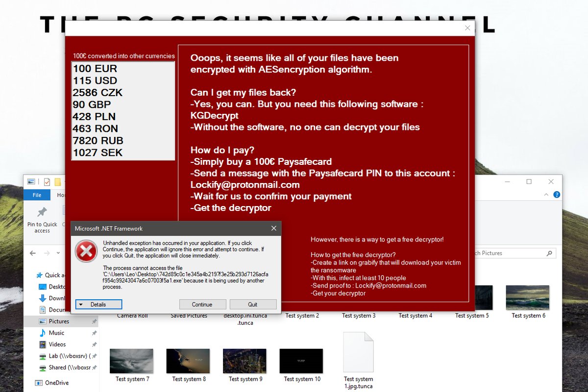This screenshot has width=588, height=392.
Task: Select the Test system 10 image thumbnail
Action: coord(301,361)
